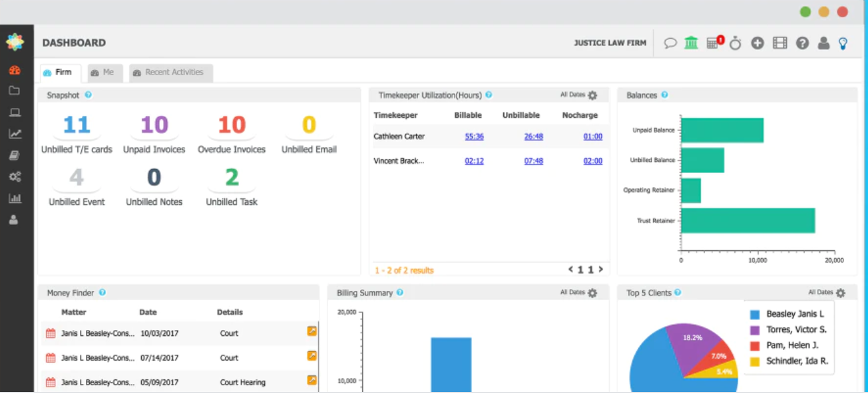Image resolution: width=868 pixels, height=394 pixels.
Task: Toggle Schindler, Ida R. yellow legend swatch
Action: pyautogui.click(x=755, y=362)
